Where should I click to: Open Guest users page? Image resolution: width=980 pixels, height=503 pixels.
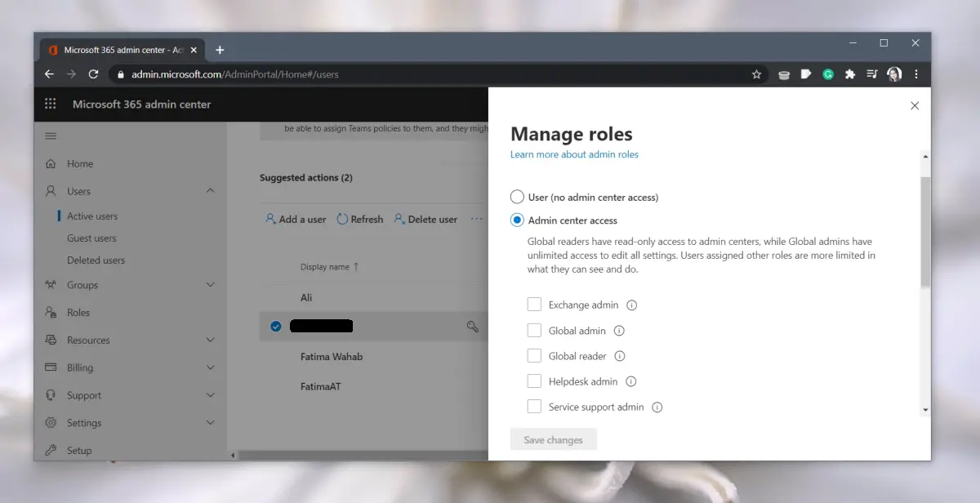(91, 238)
